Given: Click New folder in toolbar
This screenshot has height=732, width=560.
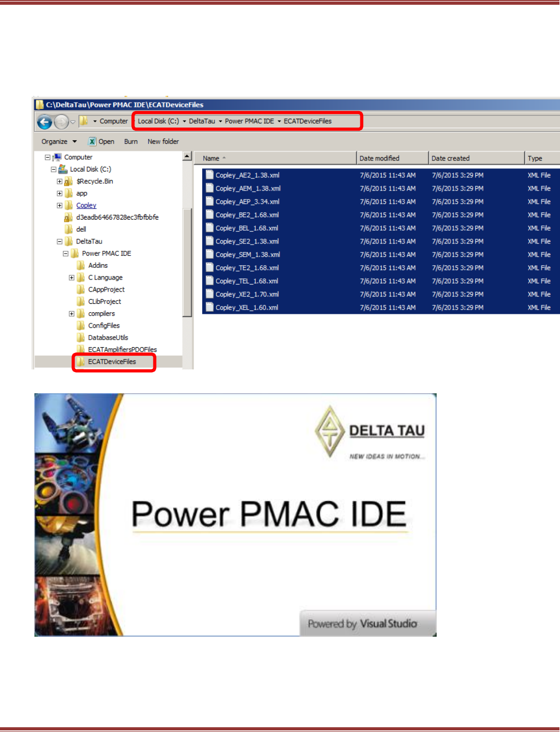Looking at the screenshot, I should pos(163,141).
